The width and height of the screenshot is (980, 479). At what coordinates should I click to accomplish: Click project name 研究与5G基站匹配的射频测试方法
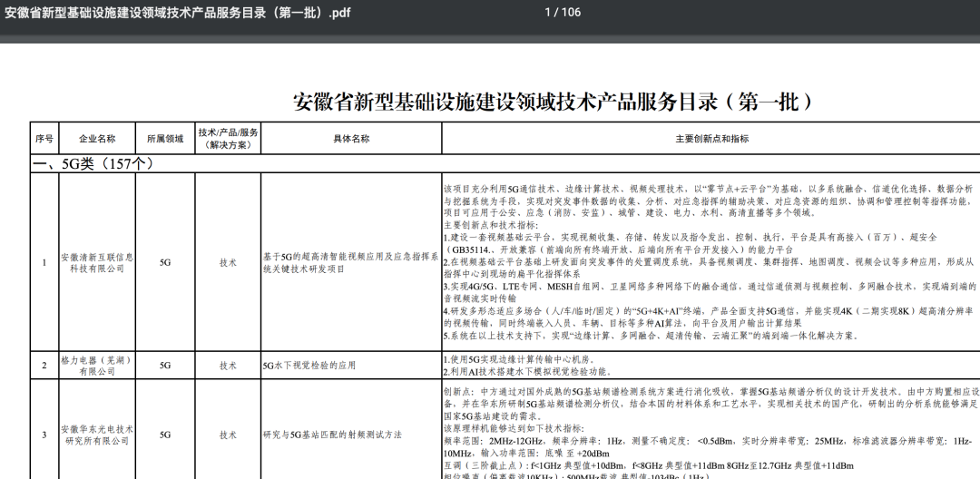332,435
